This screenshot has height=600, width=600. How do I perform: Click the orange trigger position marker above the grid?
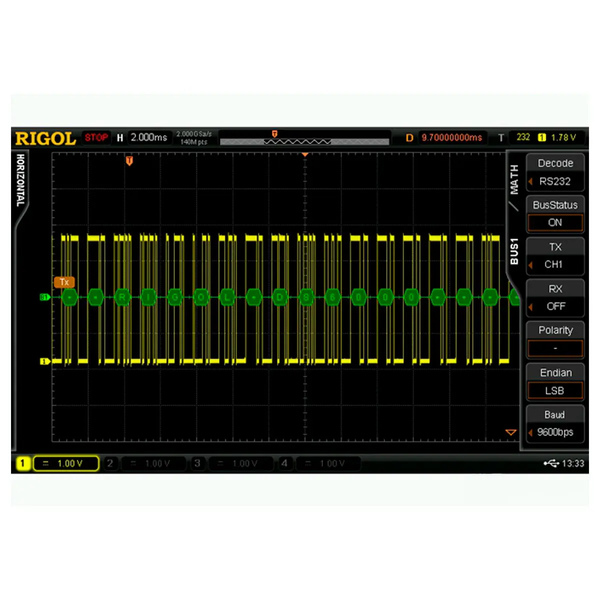point(129,160)
